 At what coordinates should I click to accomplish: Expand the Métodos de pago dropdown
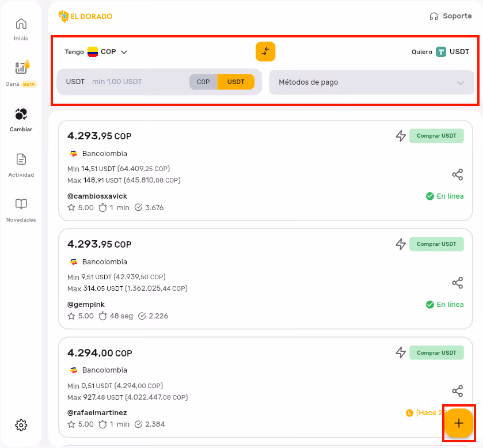(x=371, y=82)
